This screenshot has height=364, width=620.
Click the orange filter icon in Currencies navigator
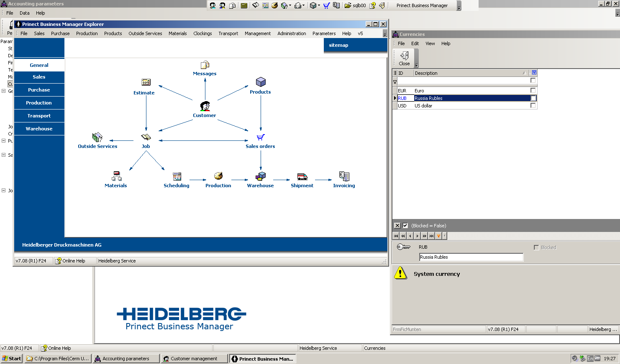click(438, 236)
